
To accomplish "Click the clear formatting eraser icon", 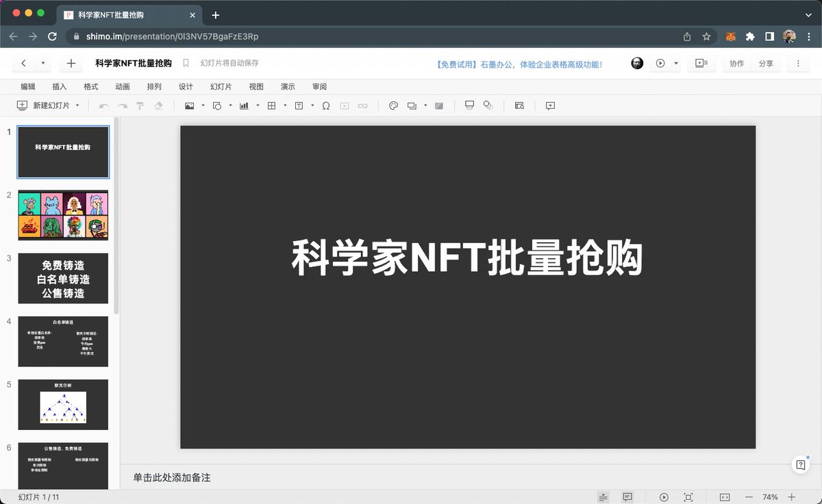I will point(158,105).
